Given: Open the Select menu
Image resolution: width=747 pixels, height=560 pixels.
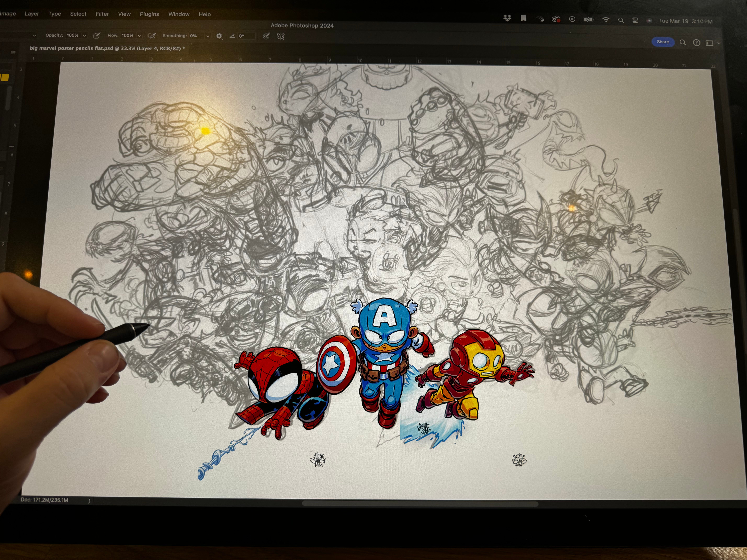Looking at the screenshot, I should [x=78, y=14].
